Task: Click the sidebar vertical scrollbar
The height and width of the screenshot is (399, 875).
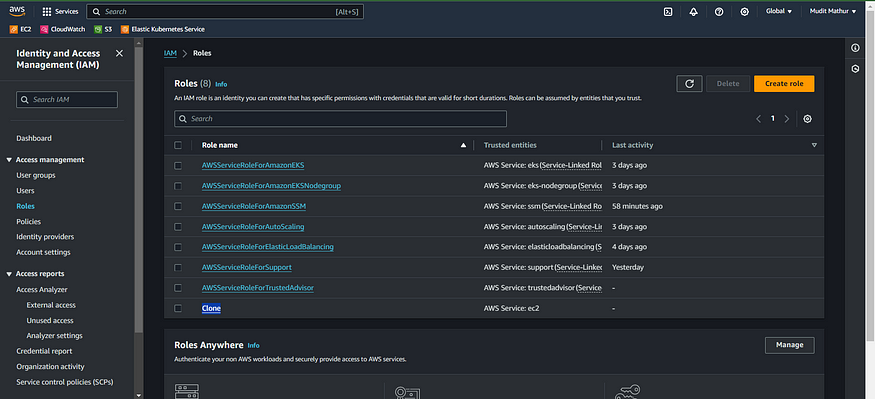Action: click(138, 190)
